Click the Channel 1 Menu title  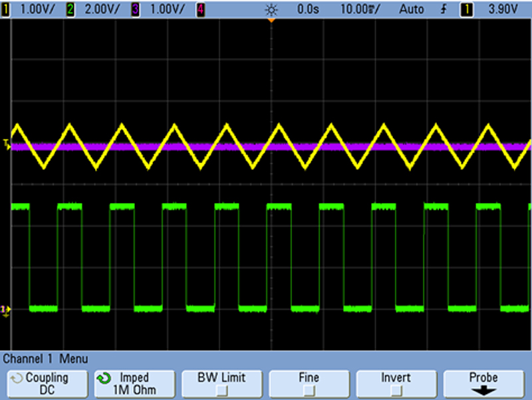47,359
